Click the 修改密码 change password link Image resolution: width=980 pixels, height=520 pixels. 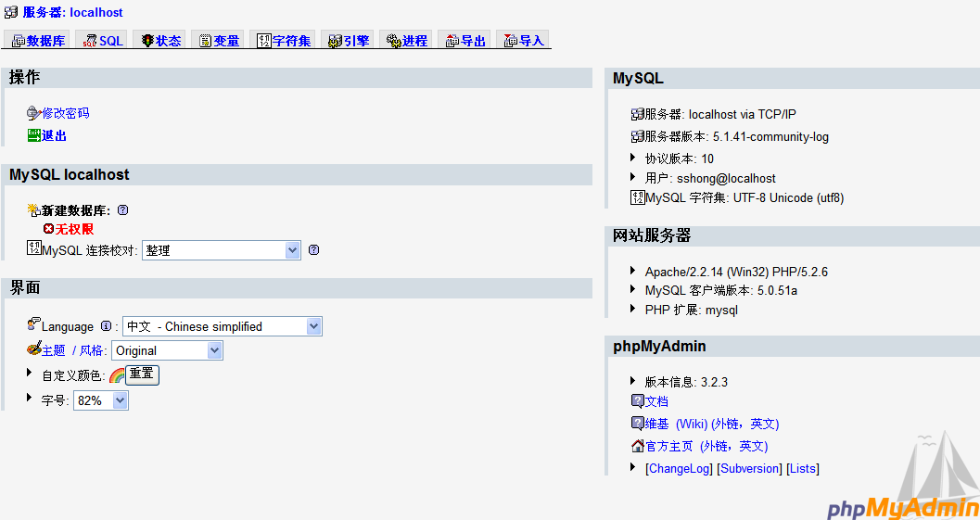coord(66,113)
